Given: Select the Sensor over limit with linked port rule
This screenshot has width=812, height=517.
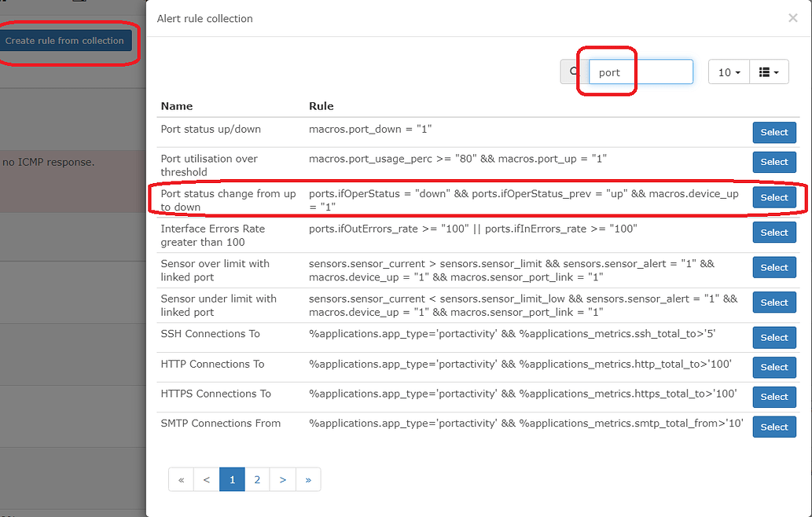Looking at the screenshot, I should coord(773,267).
